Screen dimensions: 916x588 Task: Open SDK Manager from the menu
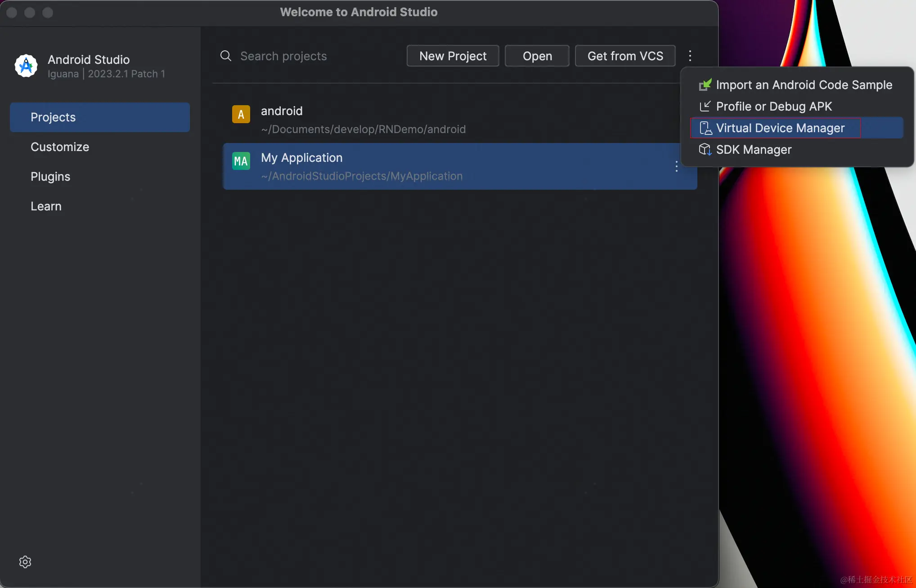click(x=797, y=149)
